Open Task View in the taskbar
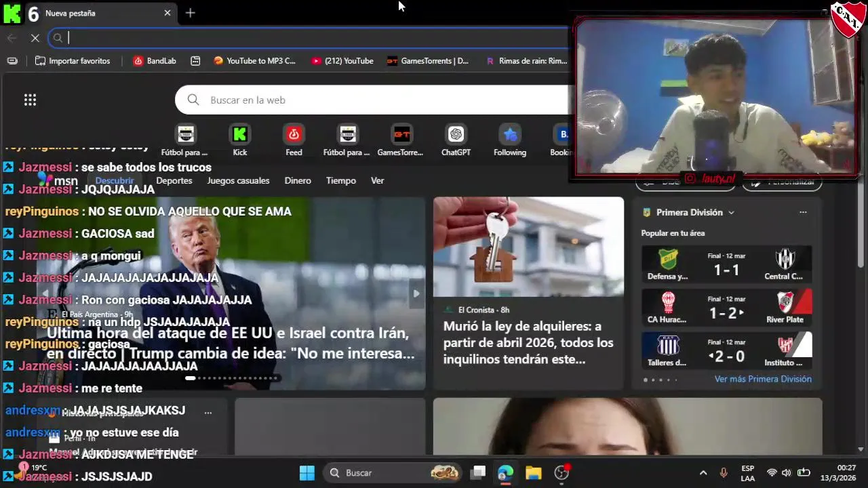The width and height of the screenshot is (868, 488). pos(477,472)
